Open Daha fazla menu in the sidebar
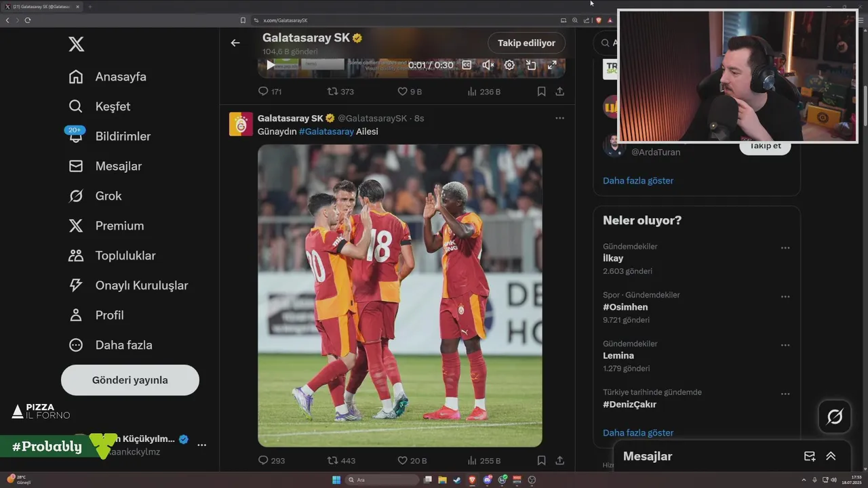The image size is (868, 488). click(x=110, y=345)
